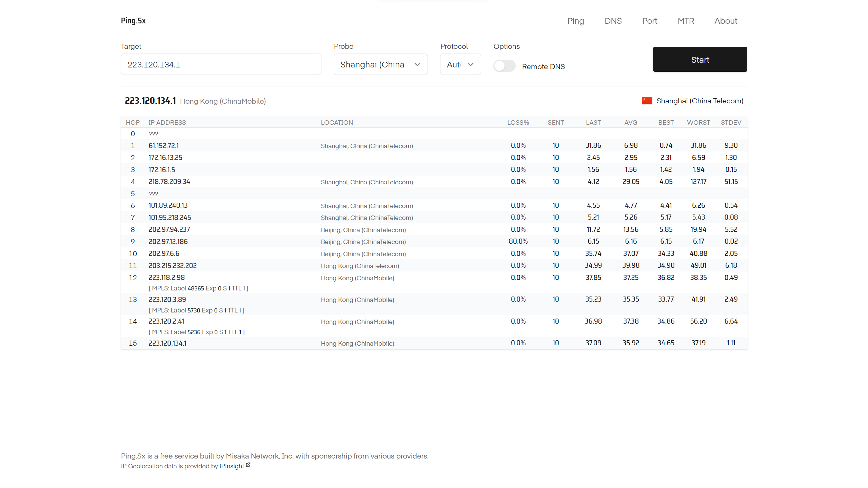Image resolution: width=868 pixels, height=488 pixels.
Task: Click the IP address 61.152.72.1
Action: tap(164, 146)
